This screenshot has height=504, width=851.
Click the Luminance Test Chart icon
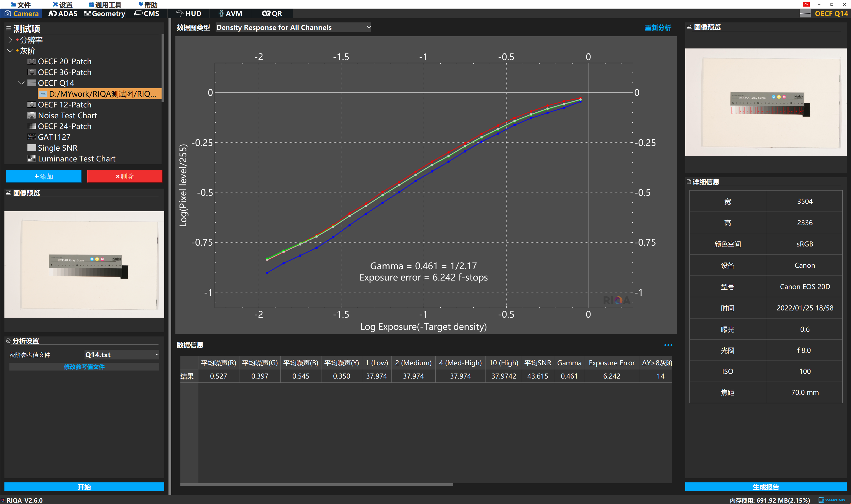[x=32, y=159]
